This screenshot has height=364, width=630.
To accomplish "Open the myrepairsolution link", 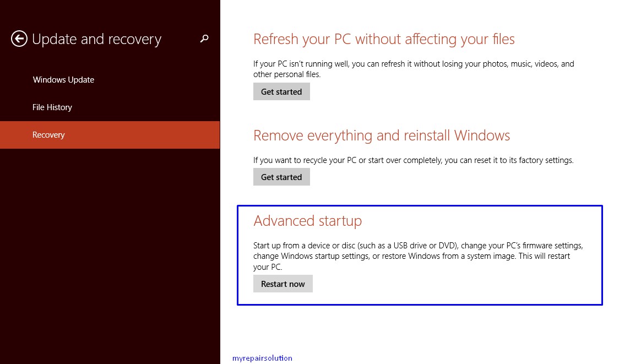I will (x=262, y=358).
